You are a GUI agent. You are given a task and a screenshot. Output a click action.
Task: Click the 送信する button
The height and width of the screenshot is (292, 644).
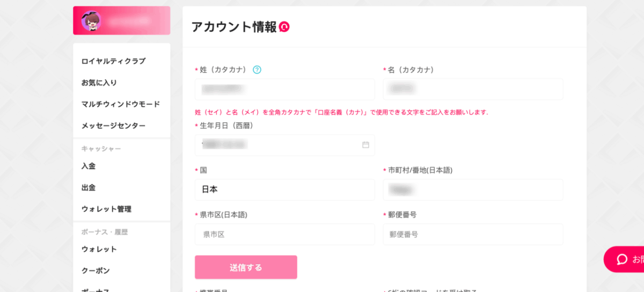pyautogui.click(x=246, y=267)
